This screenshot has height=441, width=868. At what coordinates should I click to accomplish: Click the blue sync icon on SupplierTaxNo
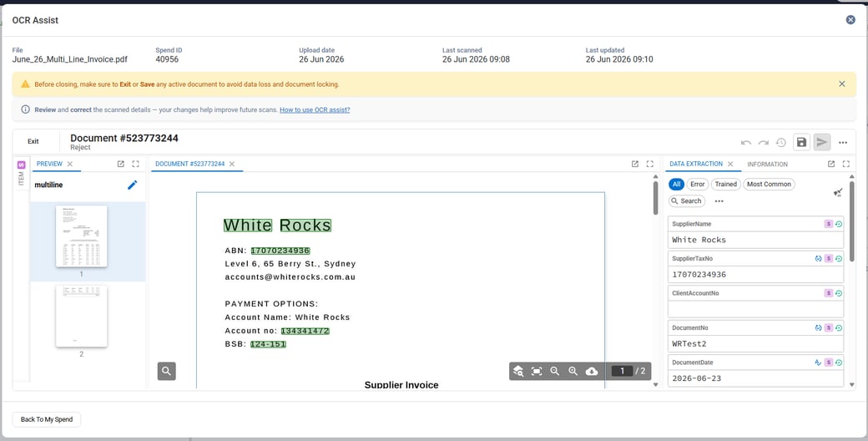pos(818,259)
